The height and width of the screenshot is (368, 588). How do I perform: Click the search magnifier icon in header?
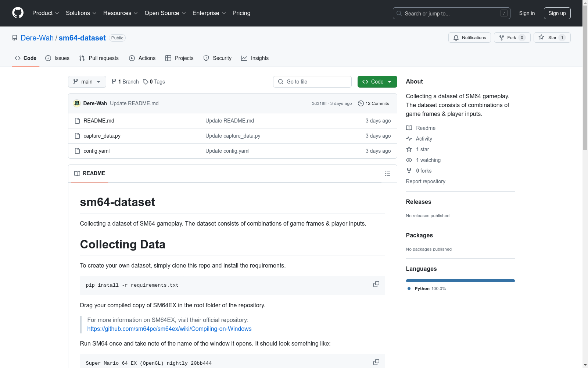click(x=399, y=13)
